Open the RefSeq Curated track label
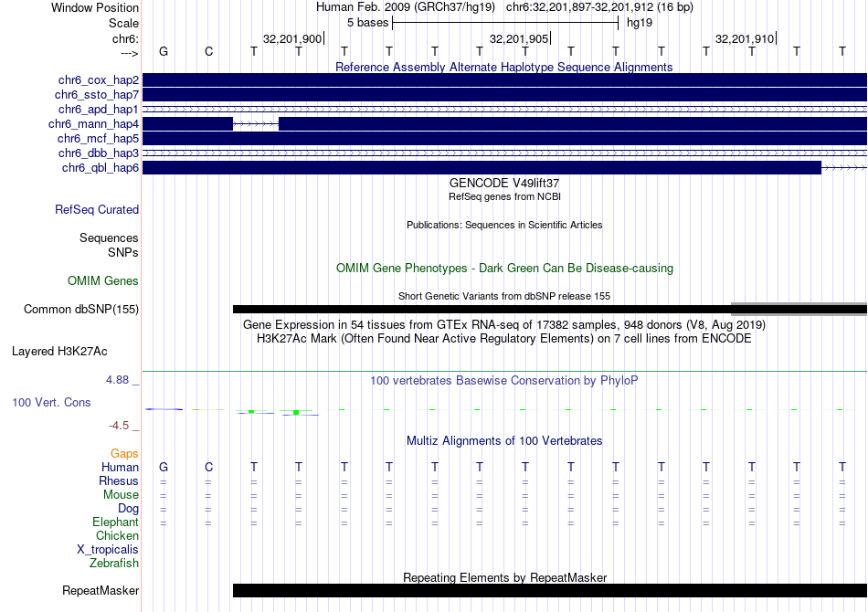The image size is (868, 612). [97, 210]
